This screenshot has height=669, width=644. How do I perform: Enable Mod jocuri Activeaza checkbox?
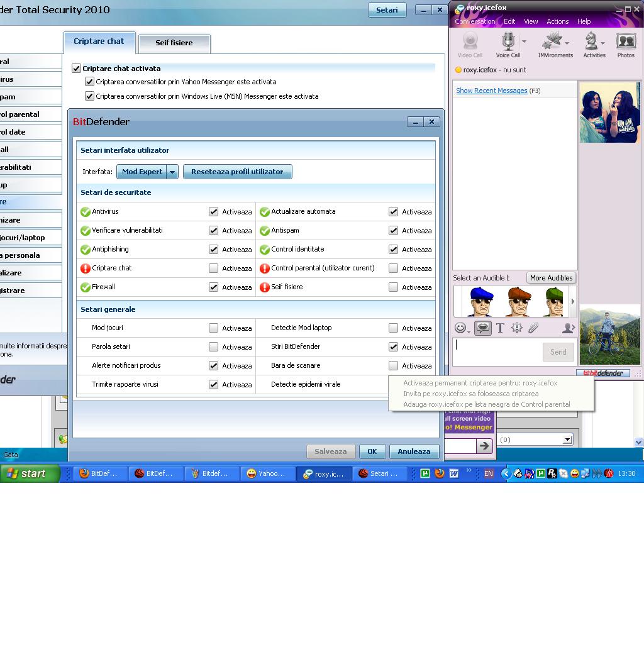[x=214, y=328]
